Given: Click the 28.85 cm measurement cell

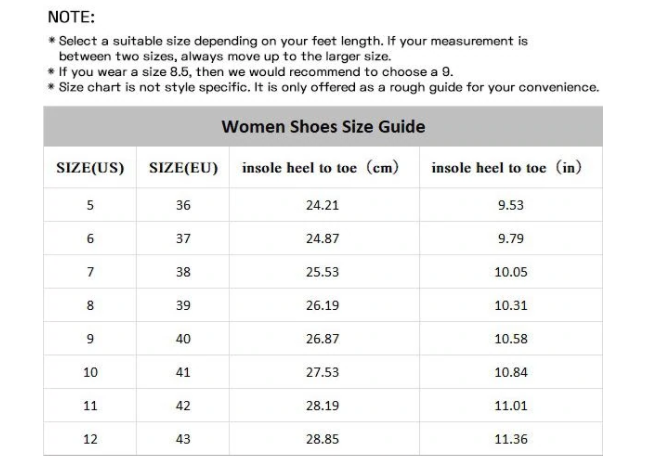Looking at the screenshot, I should (x=322, y=439).
